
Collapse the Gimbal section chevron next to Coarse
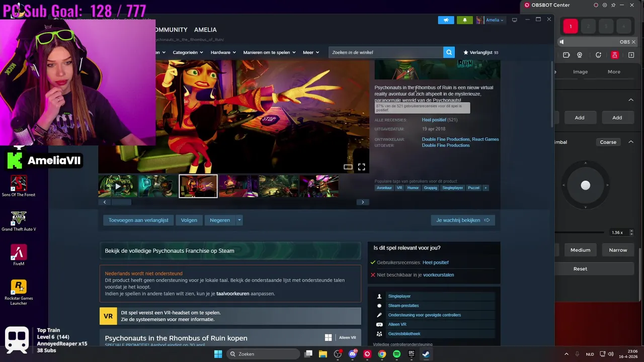631,142
